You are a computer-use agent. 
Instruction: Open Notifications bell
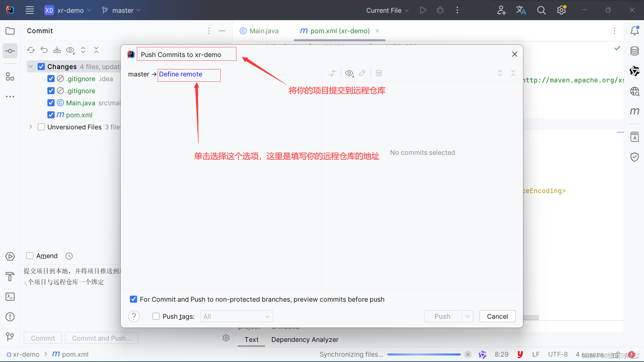click(635, 31)
